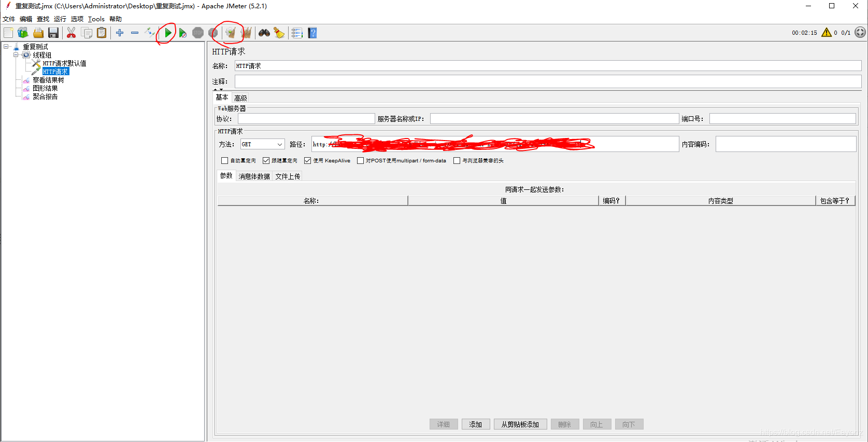Click the Reset search brush icon
868x442 pixels.
click(x=279, y=33)
